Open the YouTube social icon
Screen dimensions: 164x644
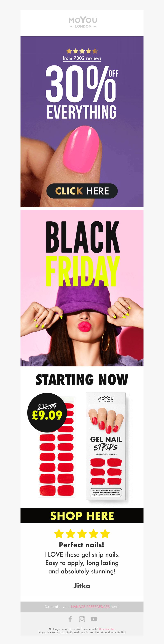94,619
